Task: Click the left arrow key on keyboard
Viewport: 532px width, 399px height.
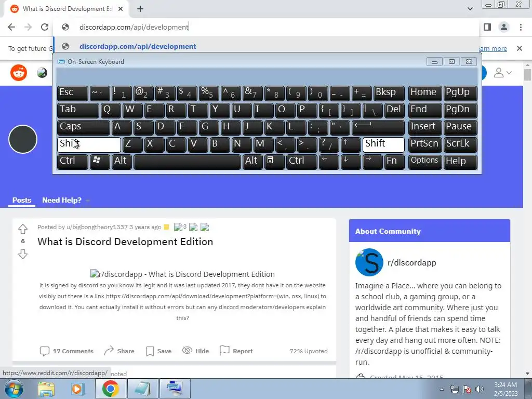Action: (x=329, y=162)
